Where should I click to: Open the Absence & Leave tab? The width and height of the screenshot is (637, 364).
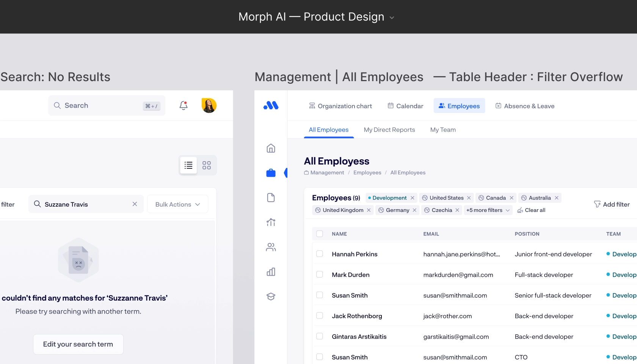click(525, 106)
